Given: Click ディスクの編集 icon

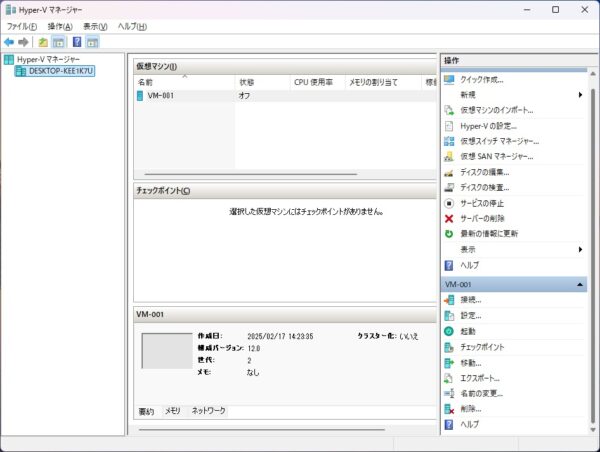Looking at the screenshot, I should click(x=449, y=172).
